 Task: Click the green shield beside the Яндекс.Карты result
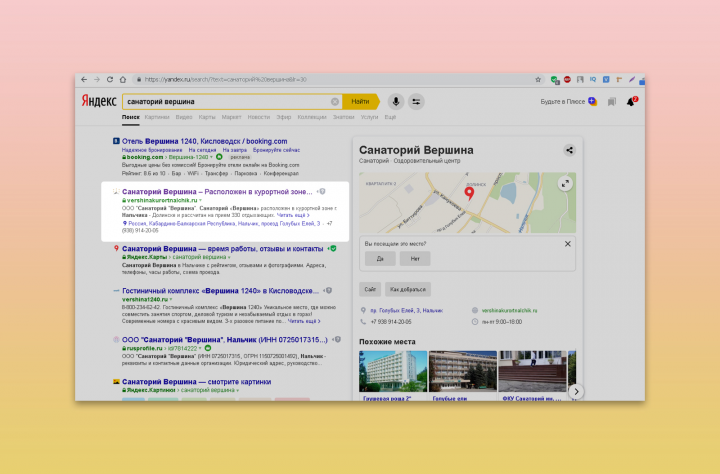tap(332, 248)
